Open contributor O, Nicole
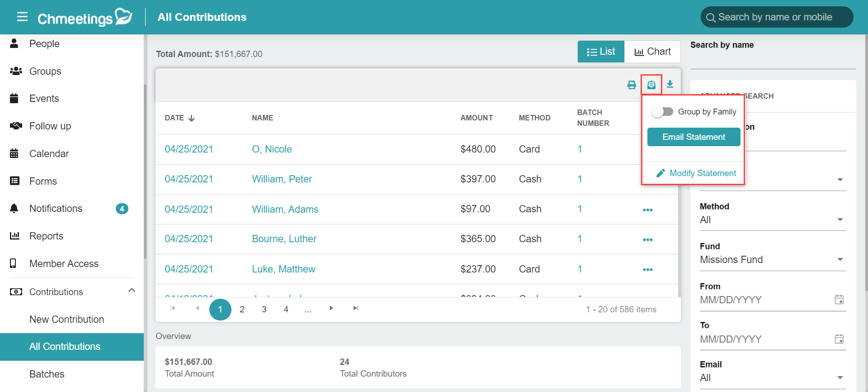The image size is (868, 392). [x=272, y=149]
